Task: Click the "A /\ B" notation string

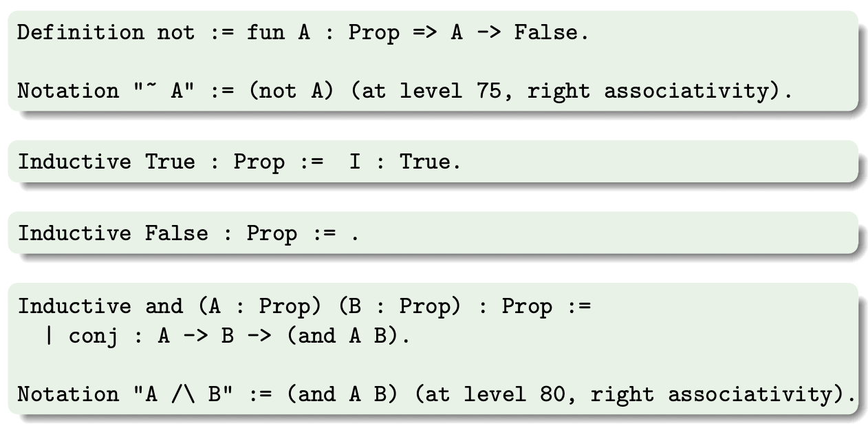Action: point(177,394)
